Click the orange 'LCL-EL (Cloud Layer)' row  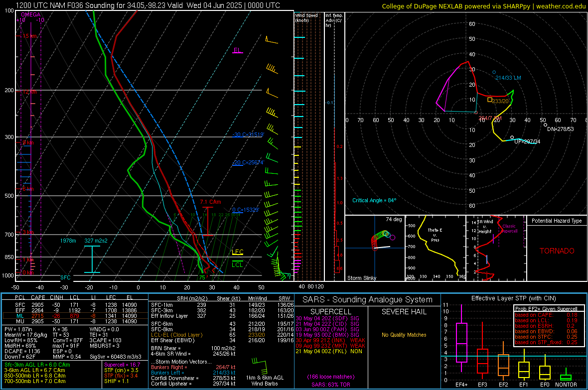coord(222,335)
